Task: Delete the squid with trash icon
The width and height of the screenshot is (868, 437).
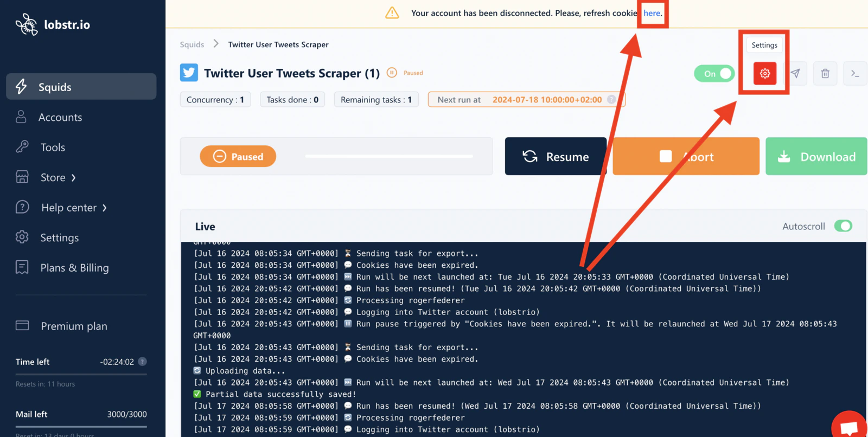Action: 825,74
